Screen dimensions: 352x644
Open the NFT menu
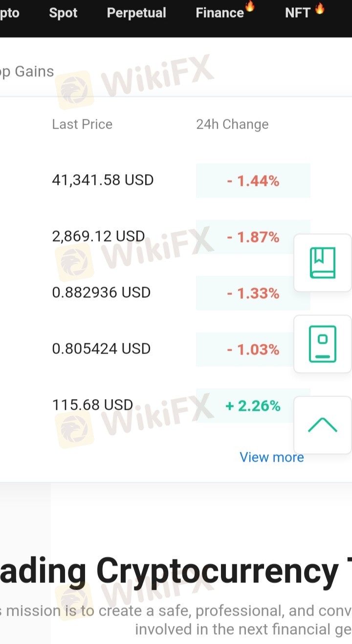298,13
